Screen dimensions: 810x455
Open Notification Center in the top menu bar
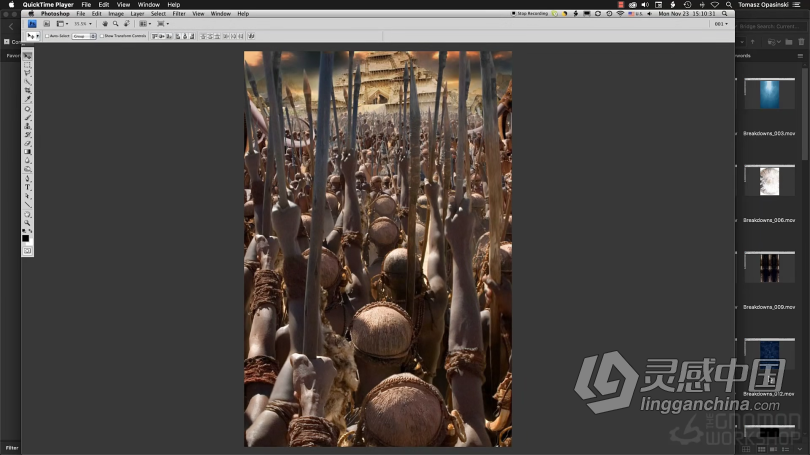(x=796, y=5)
